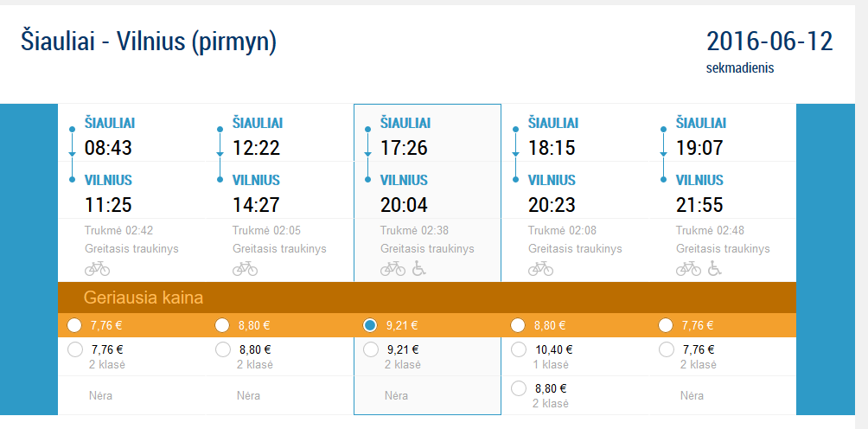Click bicycle icon under 17:26 train
Screen dimensions: 868x429
point(393,268)
